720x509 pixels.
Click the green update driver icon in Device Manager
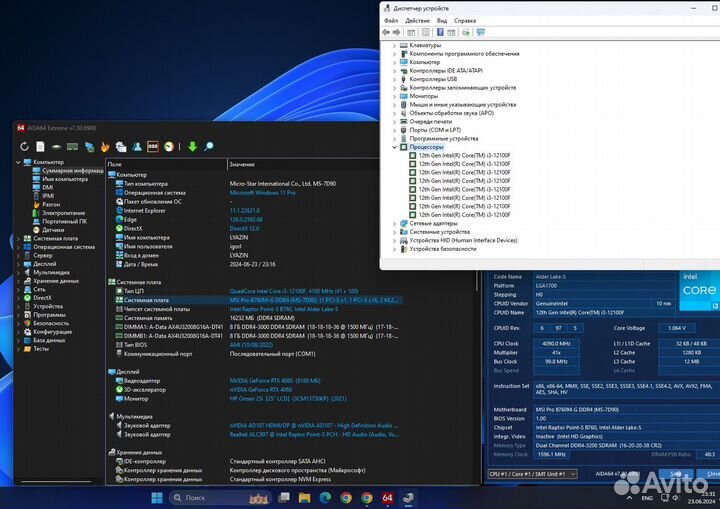pos(466,32)
